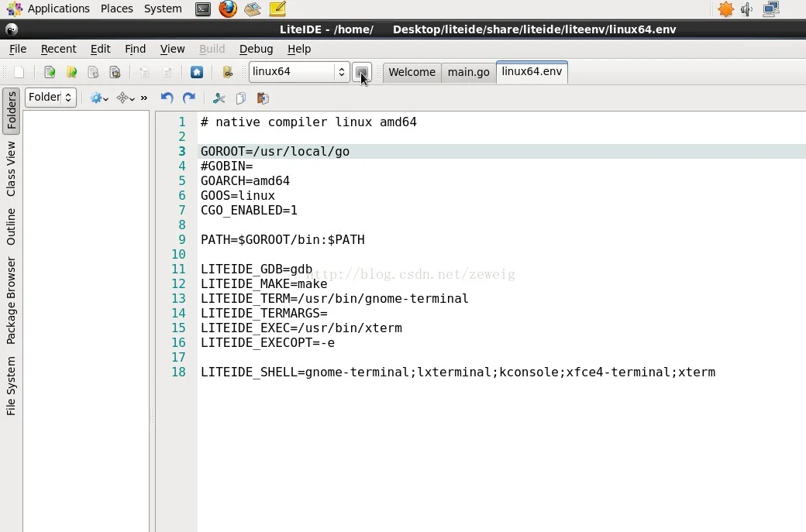
Task: Open the Folder selector combo box
Action: point(50,98)
